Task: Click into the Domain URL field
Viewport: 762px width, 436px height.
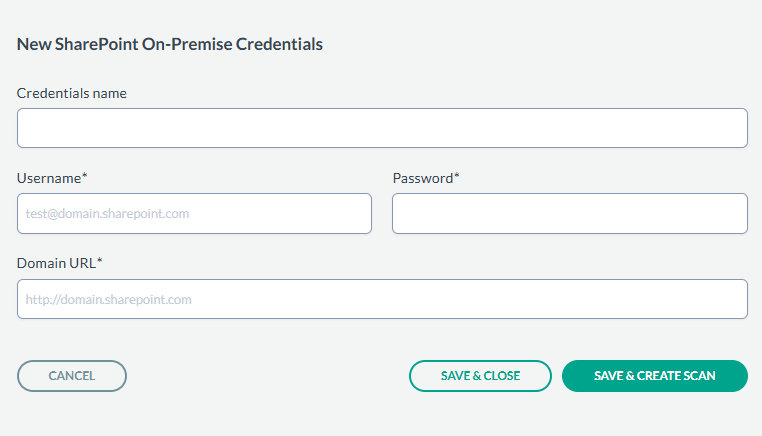Action: point(382,299)
